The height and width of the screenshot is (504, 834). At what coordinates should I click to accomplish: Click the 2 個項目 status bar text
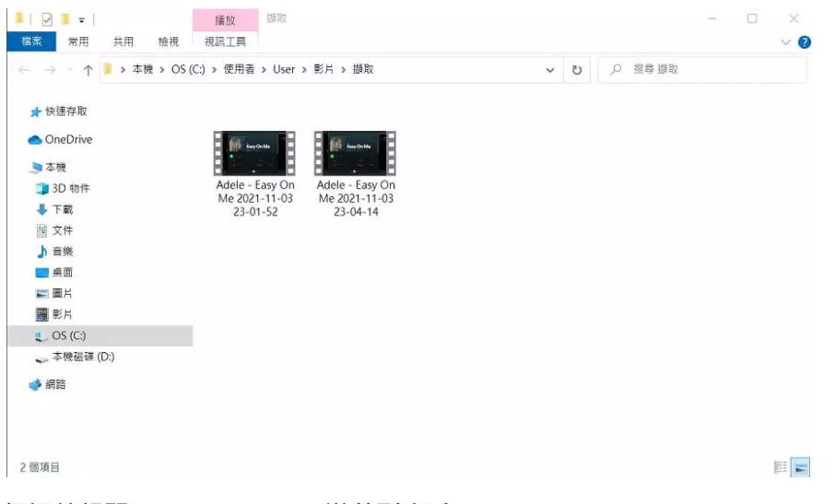40,467
